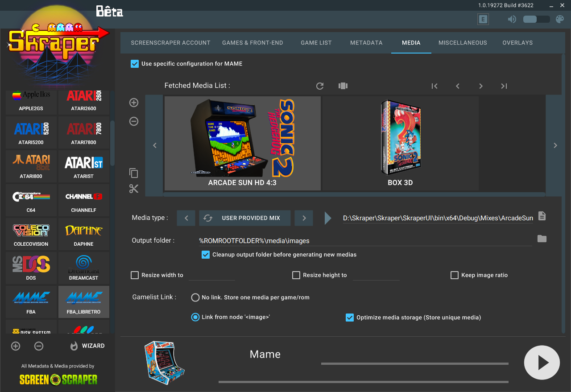Open USER PROVIDED MIX media type selector
This screenshot has width=571, height=392.
tap(245, 218)
